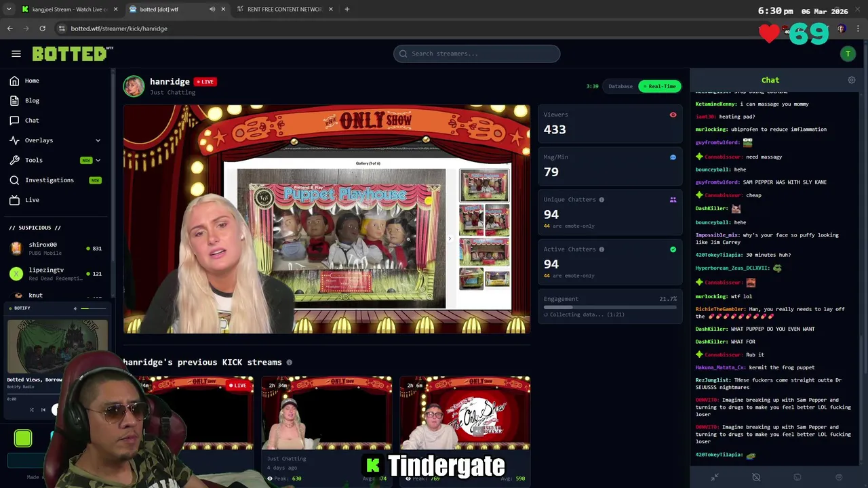Open the tab search dropdown
This screenshot has height=488, width=868.
[x=8, y=9]
